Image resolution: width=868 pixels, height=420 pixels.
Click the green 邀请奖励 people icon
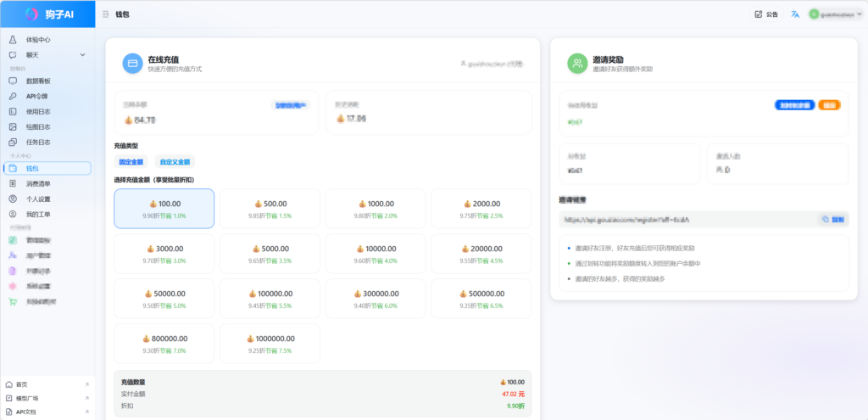coord(577,64)
